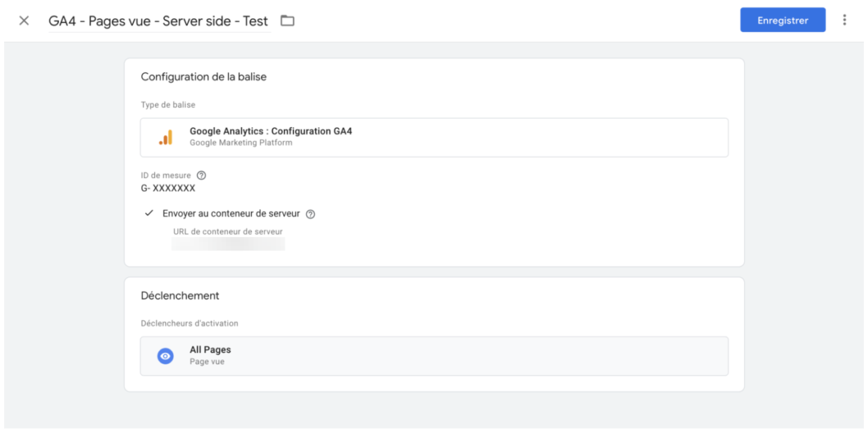Click the Déclencheurs d'activation label

point(189,324)
